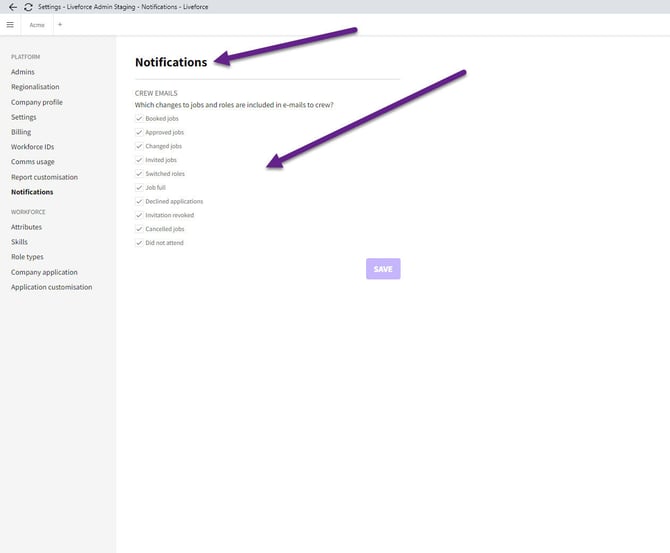670x553 pixels.
Task: Uncheck the Booked jobs checkbox
Action: [139, 118]
